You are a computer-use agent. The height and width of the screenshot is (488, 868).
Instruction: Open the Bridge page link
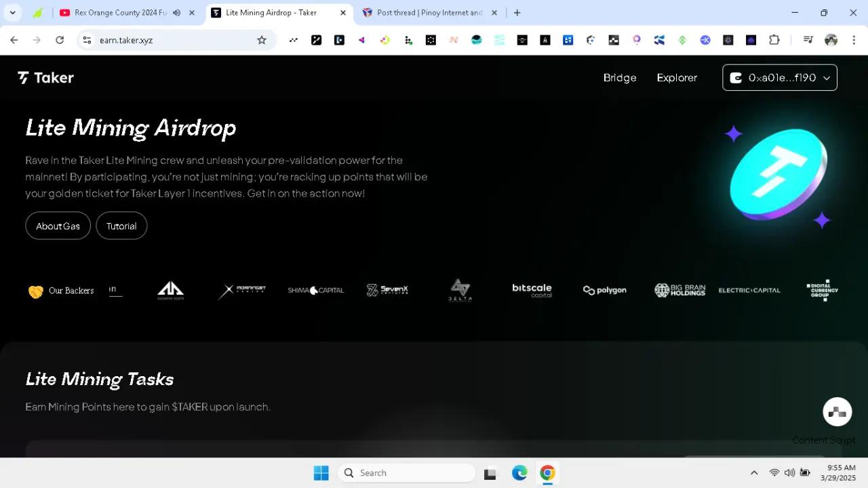tap(620, 78)
